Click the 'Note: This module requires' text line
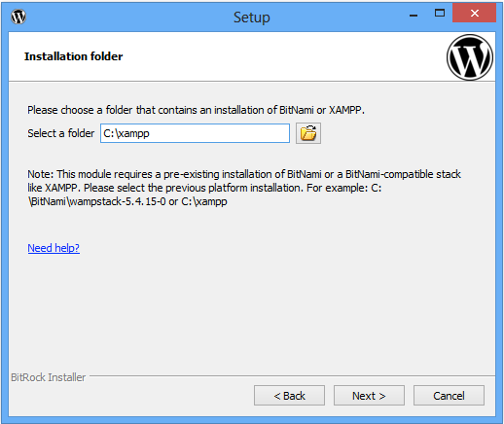Image resolution: width=504 pixels, height=424 pixels. (244, 174)
